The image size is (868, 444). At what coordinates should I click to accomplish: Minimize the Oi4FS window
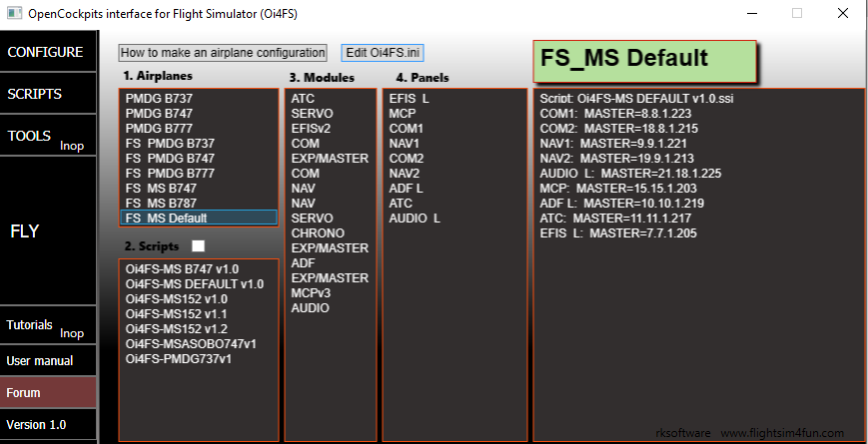click(x=751, y=13)
